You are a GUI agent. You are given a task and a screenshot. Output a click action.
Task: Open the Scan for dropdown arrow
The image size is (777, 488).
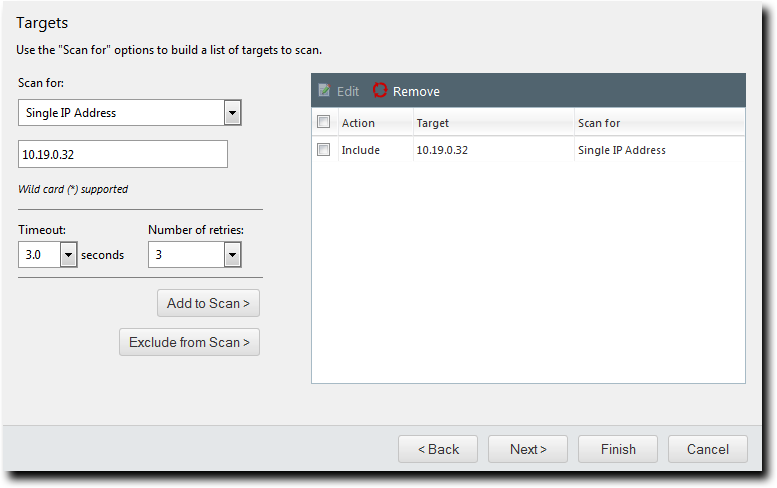point(232,113)
